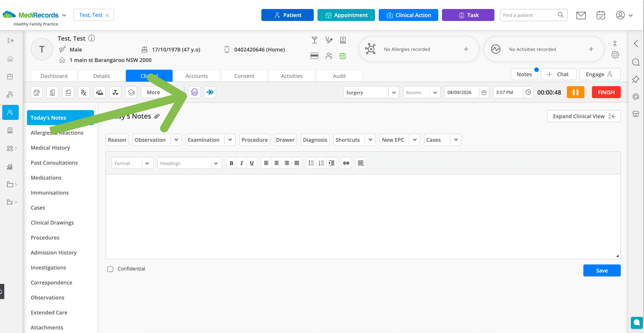Click the graduation cap education icon
644x333 pixels.
[131, 92]
